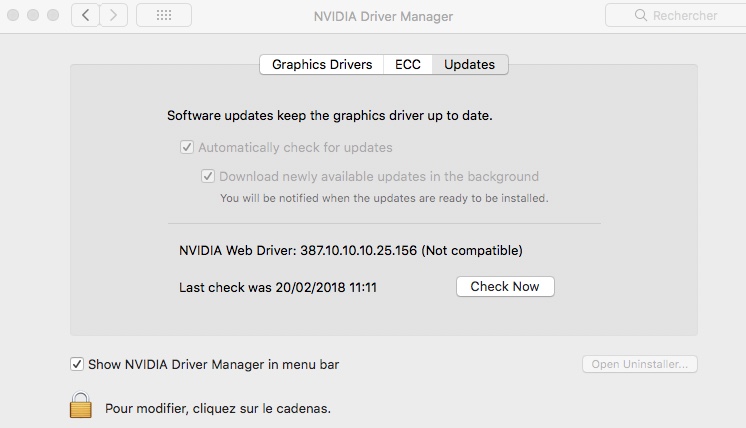Screen dimensions: 746x428
Task: Click the Open Uninstaller button
Action: tap(639, 364)
